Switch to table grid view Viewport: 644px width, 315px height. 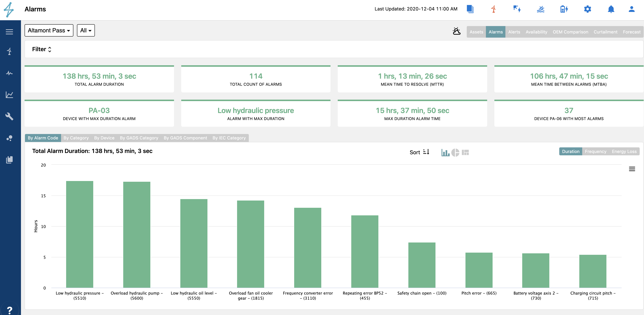[x=465, y=152]
